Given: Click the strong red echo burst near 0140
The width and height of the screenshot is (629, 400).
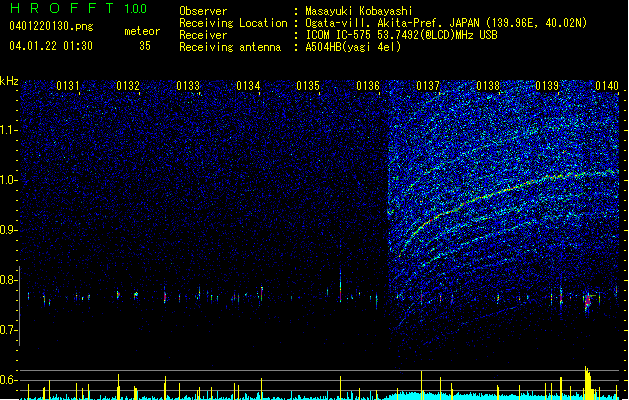Looking at the screenshot, I should tap(588, 301).
